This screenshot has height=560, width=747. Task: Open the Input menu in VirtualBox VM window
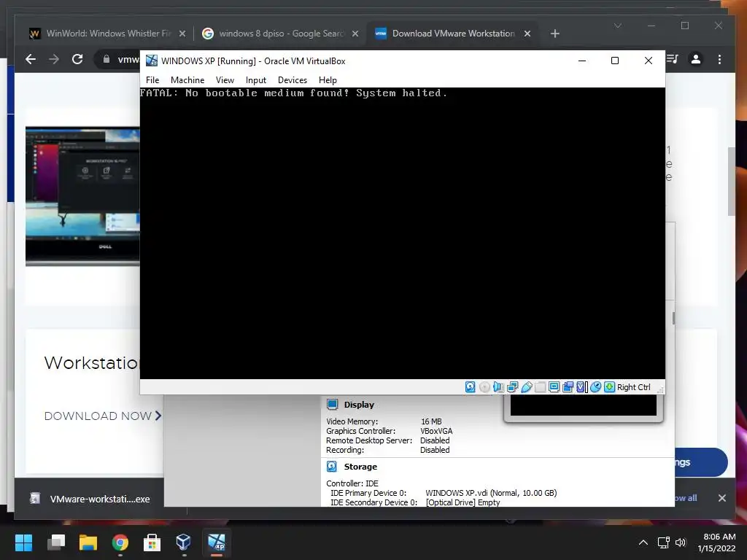tap(256, 80)
